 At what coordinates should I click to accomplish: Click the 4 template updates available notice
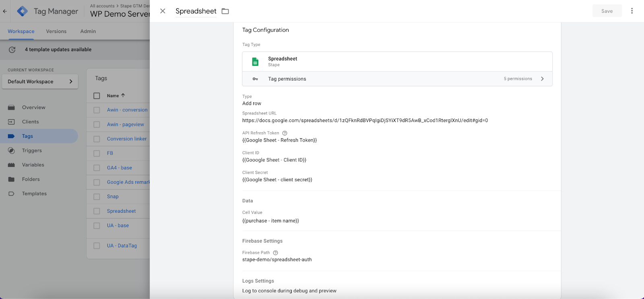tap(58, 50)
